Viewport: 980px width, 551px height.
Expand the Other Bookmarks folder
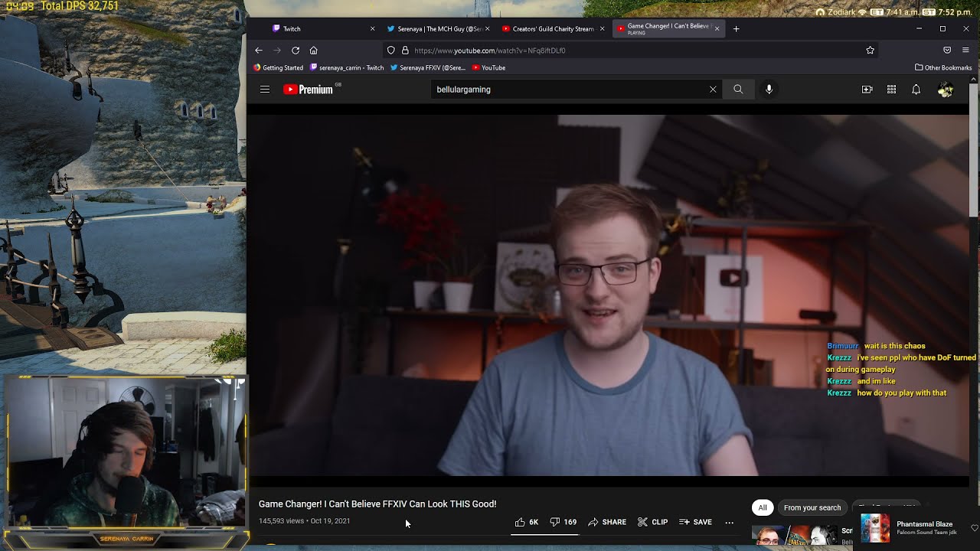click(943, 67)
